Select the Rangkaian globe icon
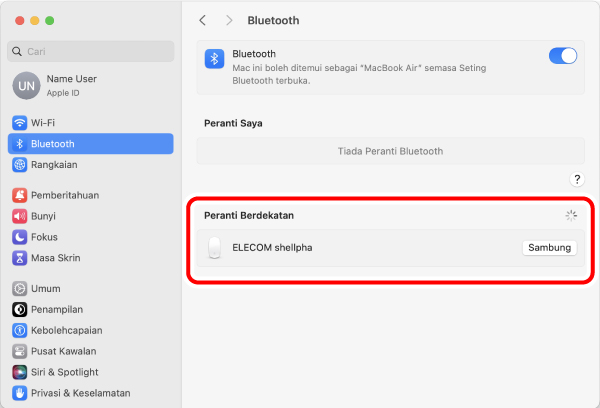The image size is (600, 408). point(20,165)
